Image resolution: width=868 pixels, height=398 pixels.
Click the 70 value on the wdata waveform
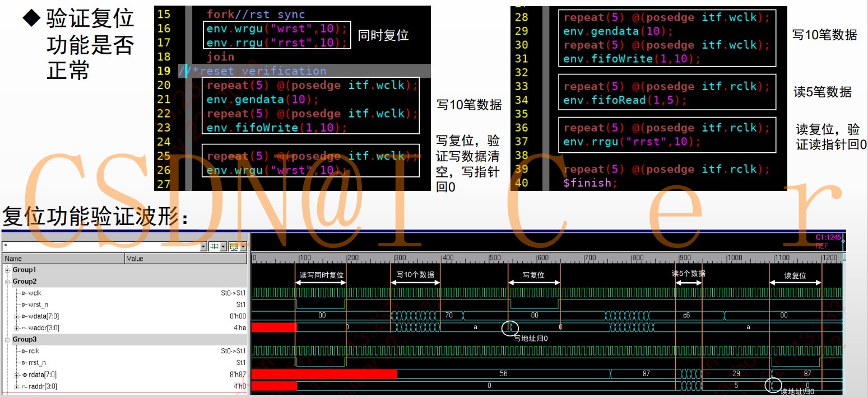pos(449,315)
